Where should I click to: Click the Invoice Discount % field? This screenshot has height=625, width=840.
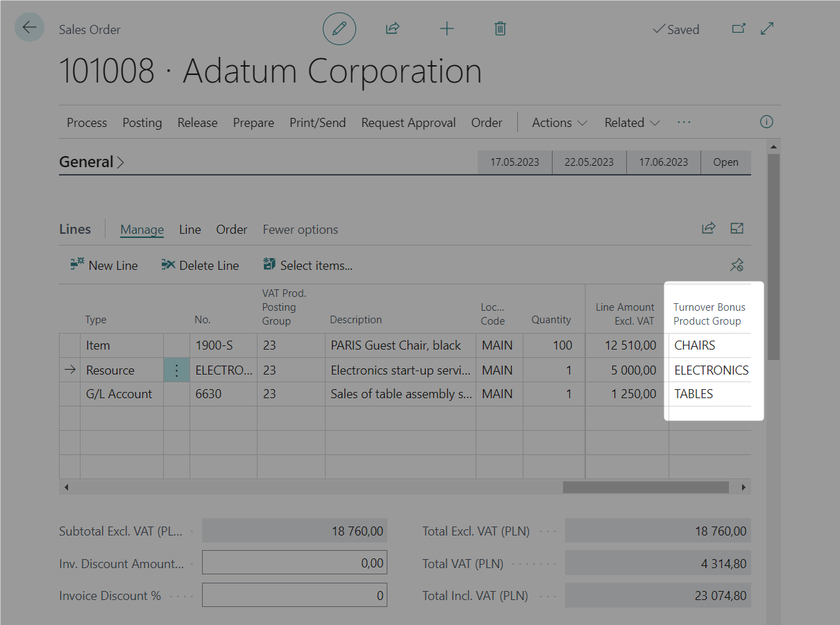pyautogui.click(x=294, y=595)
